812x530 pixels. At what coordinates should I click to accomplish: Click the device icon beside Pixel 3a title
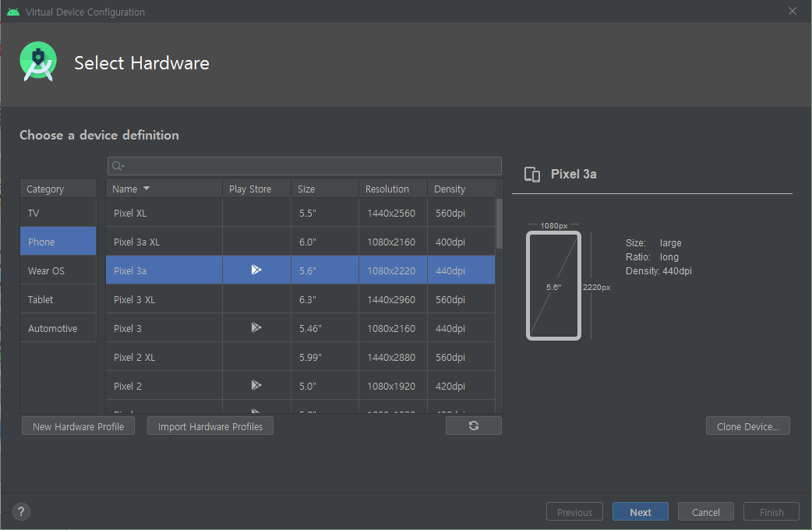point(531,175)
